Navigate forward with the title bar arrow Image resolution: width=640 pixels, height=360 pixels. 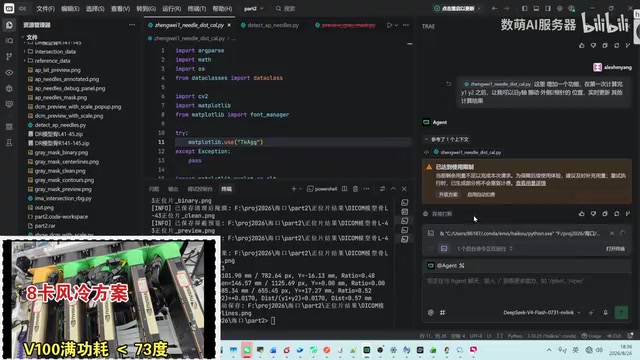(x=507, y=9)
